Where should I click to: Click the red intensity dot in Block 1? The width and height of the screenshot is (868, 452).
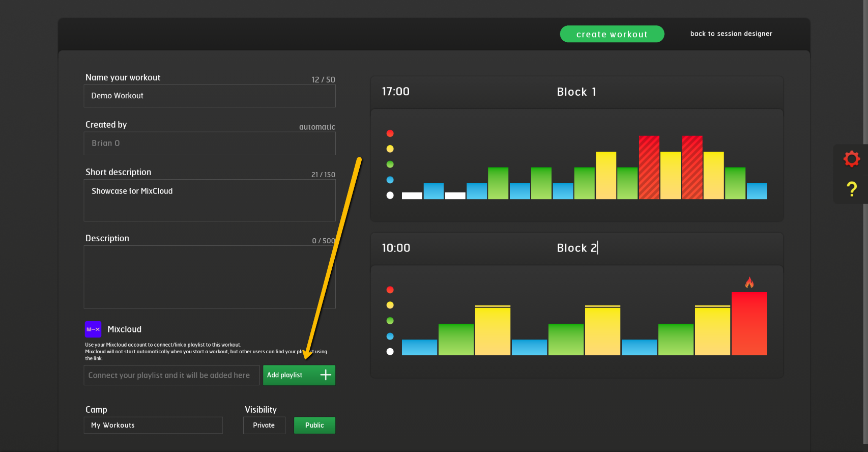(x=390, y=133)
